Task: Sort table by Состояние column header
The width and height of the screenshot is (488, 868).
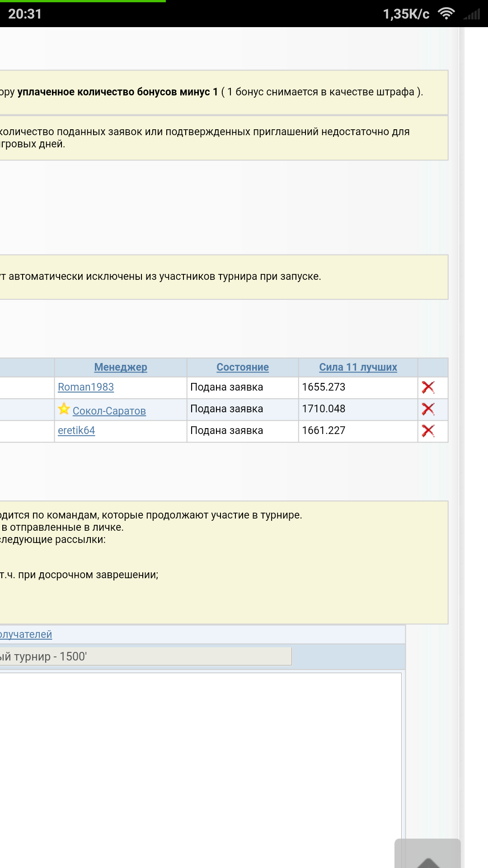Action: [x=243, y=367]
